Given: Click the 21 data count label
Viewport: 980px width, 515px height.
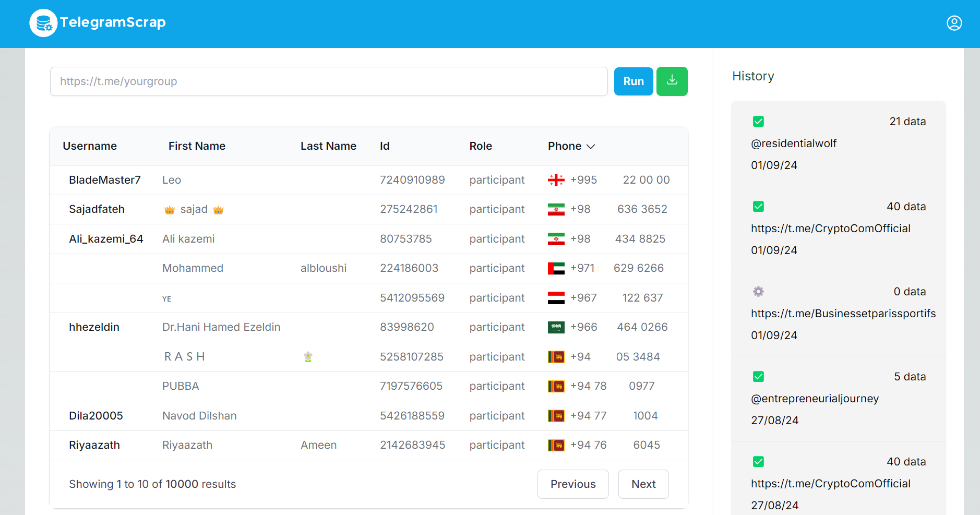Looking at the screenshot, I should (907, 122).
